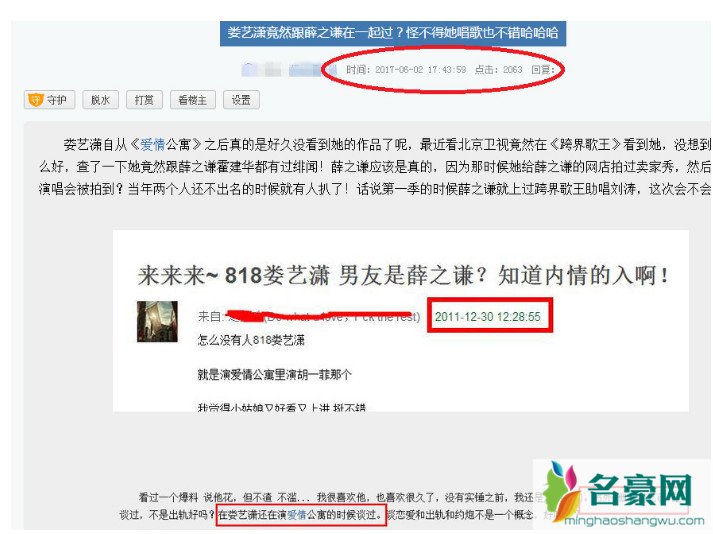Click the 名豪网 logo watermark
Screen dimensions: 713x534
pos(622,489)
